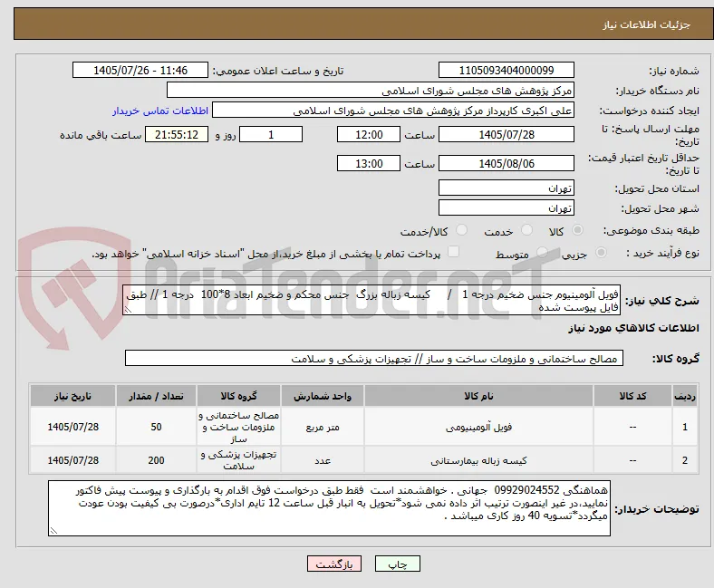Click the remaining days field showing 1
714x588 pixels.
click(271, 134)
